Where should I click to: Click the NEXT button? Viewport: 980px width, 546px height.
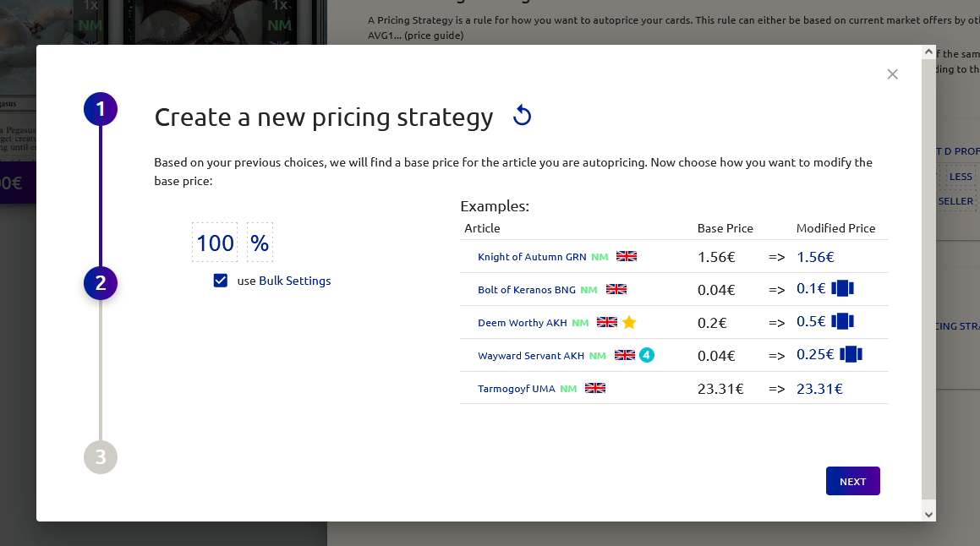(x=852, y=481)
